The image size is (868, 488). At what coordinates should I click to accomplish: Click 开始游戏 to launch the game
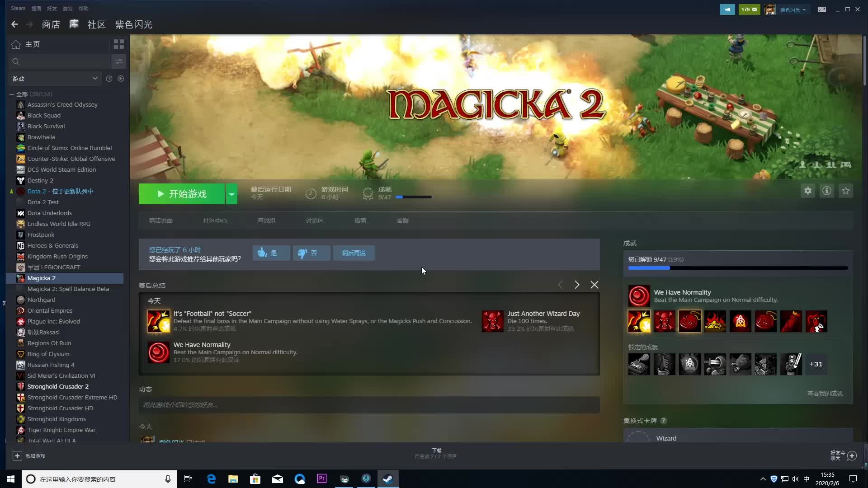click(182, 193)
